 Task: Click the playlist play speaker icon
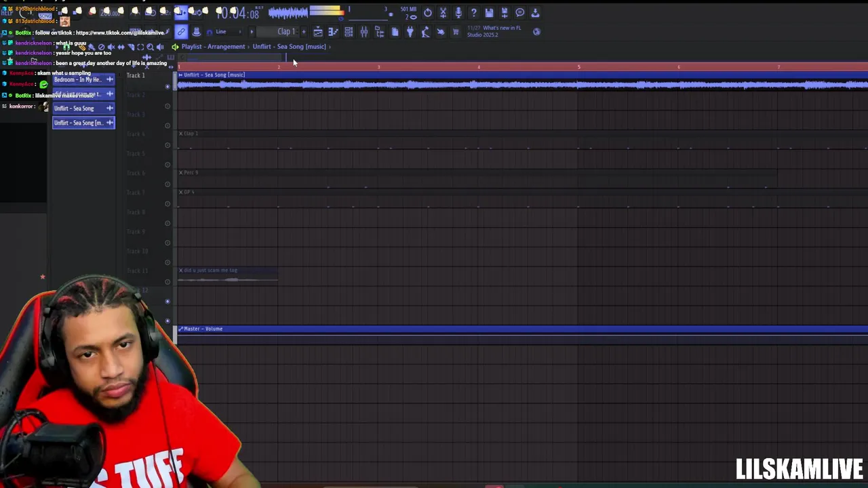tap(175, 47)
